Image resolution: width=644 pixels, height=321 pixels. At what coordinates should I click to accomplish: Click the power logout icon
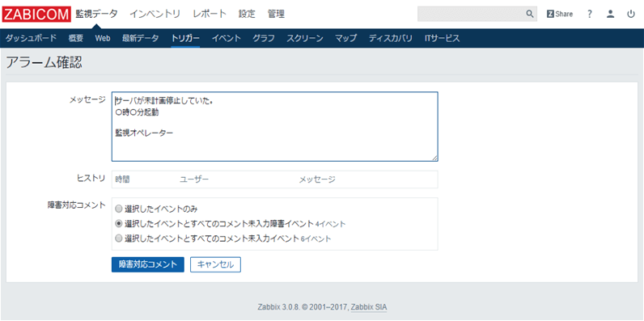point(631,14)
